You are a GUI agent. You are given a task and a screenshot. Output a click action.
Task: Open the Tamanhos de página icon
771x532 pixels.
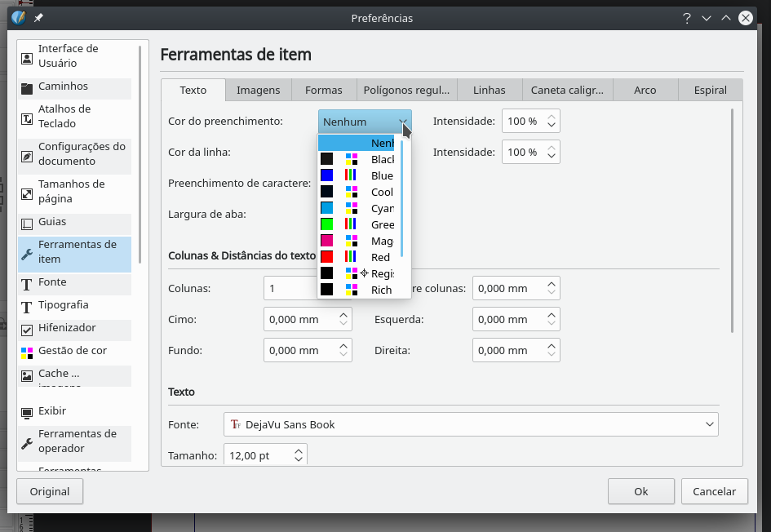(27, 193)
